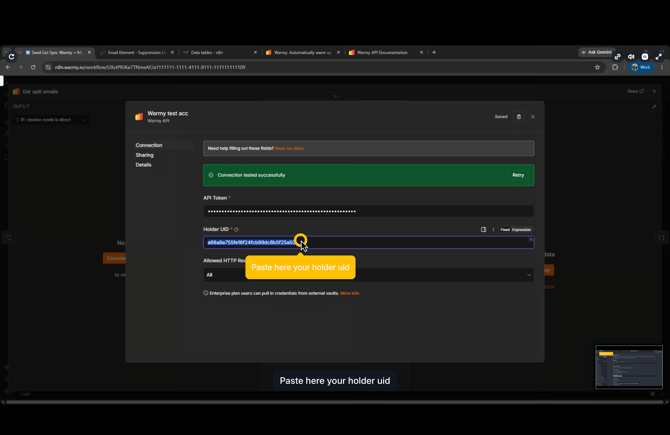Open Holder UID options three-dot menu
Screen dimensions: 670x435
[493, 229]
